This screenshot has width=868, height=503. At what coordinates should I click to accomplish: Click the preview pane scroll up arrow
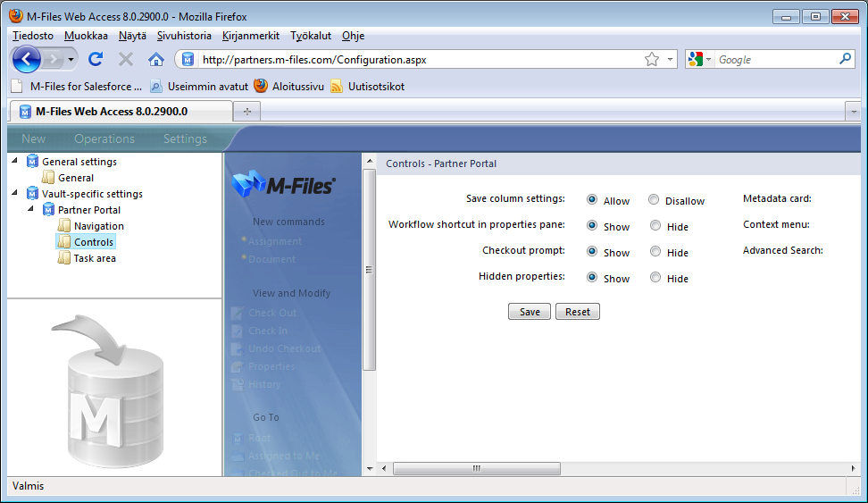[x=370, y=161]
